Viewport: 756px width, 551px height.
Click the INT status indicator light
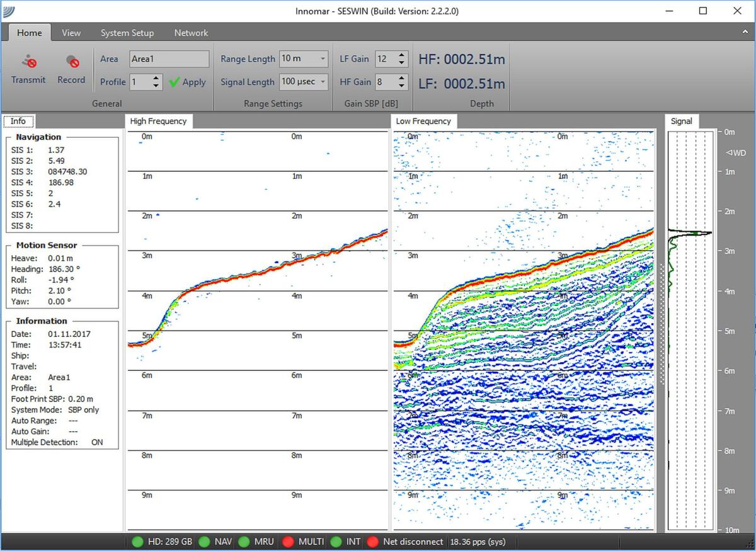click(336, 542)
